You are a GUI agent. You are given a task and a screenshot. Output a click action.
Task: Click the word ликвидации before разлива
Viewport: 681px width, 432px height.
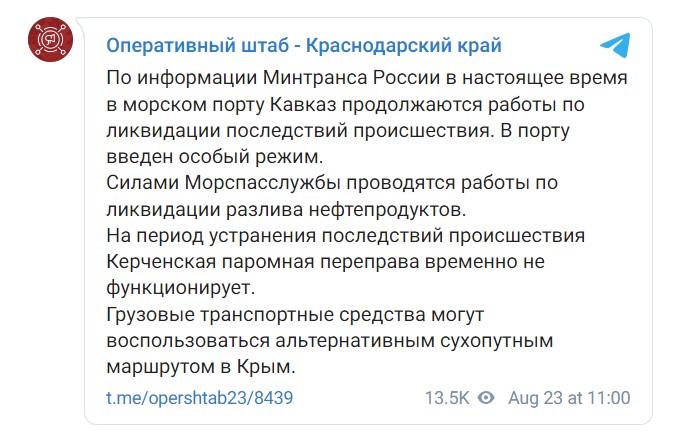[x=163, y=210]
